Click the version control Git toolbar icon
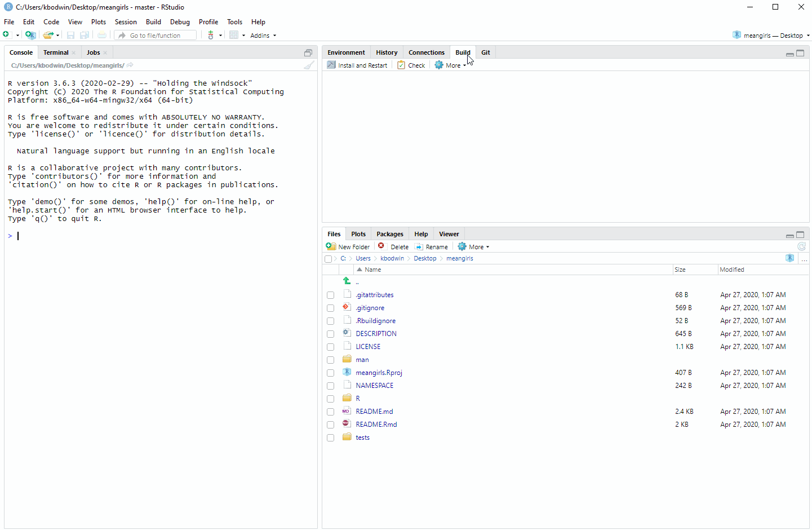812x530 pixels. (211, 36)
